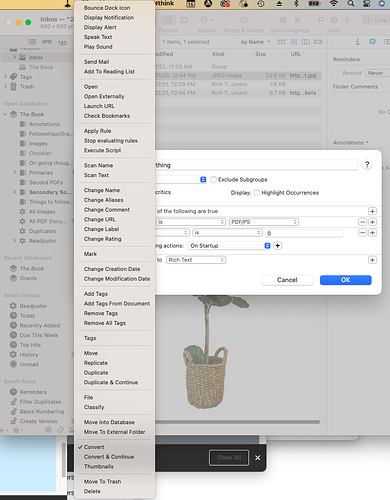This screenshot has height=500, width=390.
Task: Enable Highlight Occurrences checkbox
Action: tap(257, 192)
